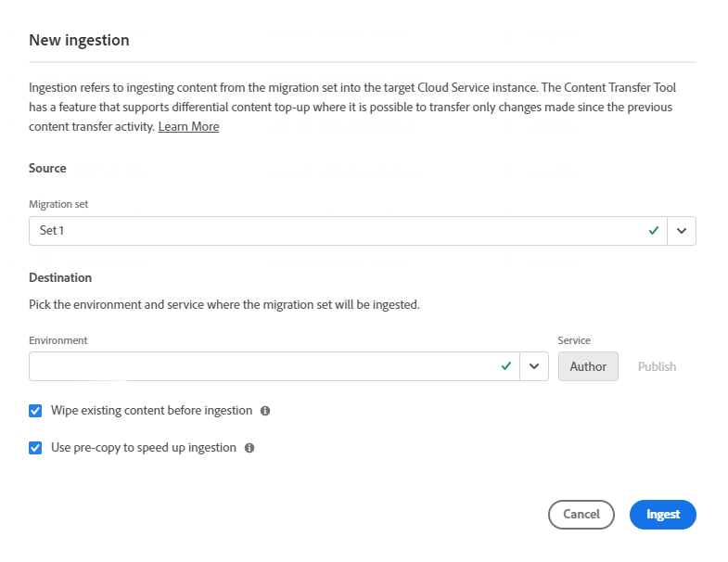Open the Environment dropdown chevron
This screenshot has height=562, width=728.
coord(533,366)
